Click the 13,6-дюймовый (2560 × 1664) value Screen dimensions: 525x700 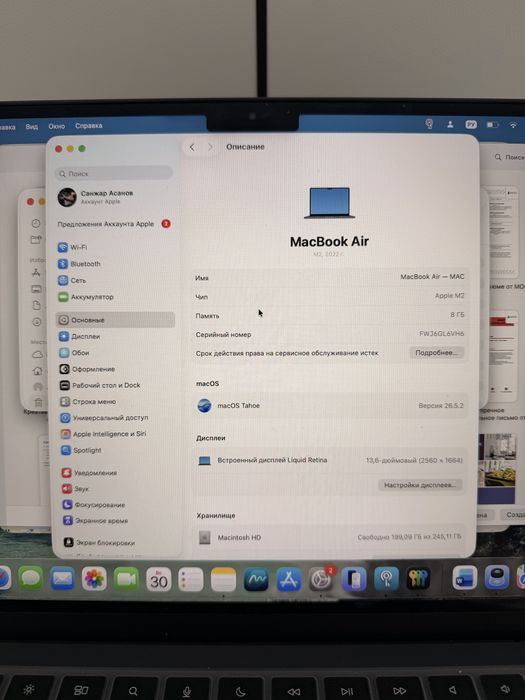[x=414, y=460]
